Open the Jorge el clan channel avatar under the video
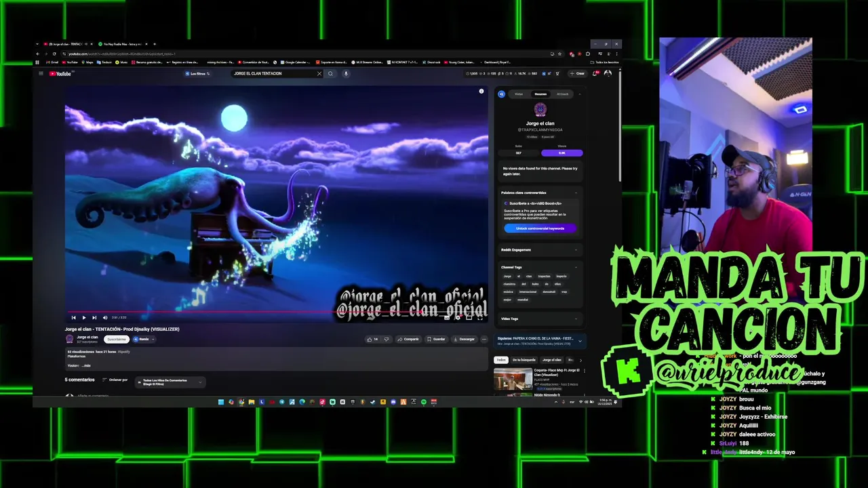 (69, 339)
